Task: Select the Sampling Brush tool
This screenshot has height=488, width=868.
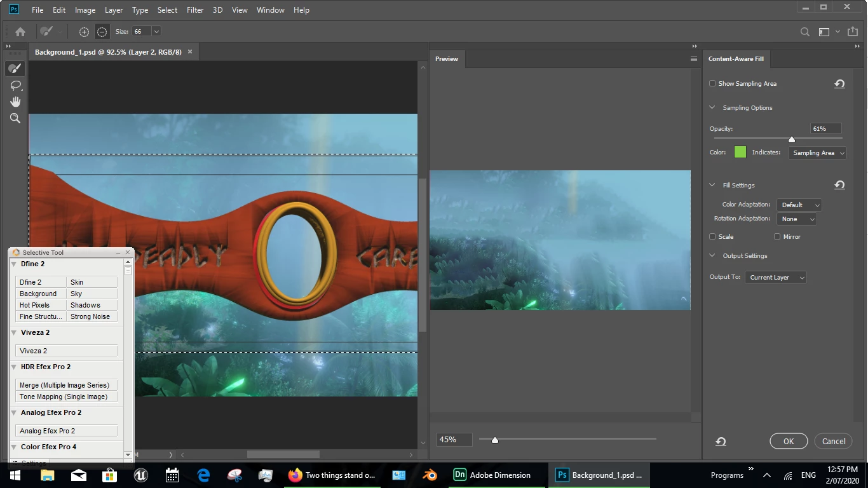Action: (x=15, y=69)
